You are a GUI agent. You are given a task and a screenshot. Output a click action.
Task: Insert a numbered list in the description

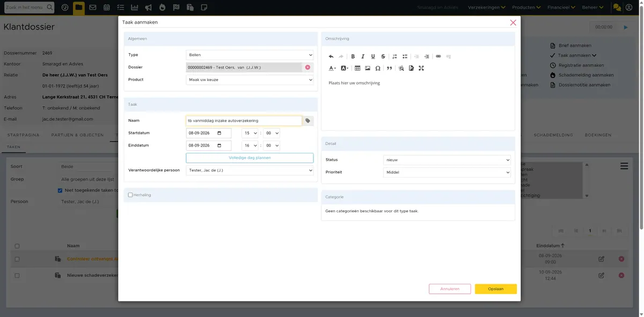pyautogui.click(x=395, y=56)
